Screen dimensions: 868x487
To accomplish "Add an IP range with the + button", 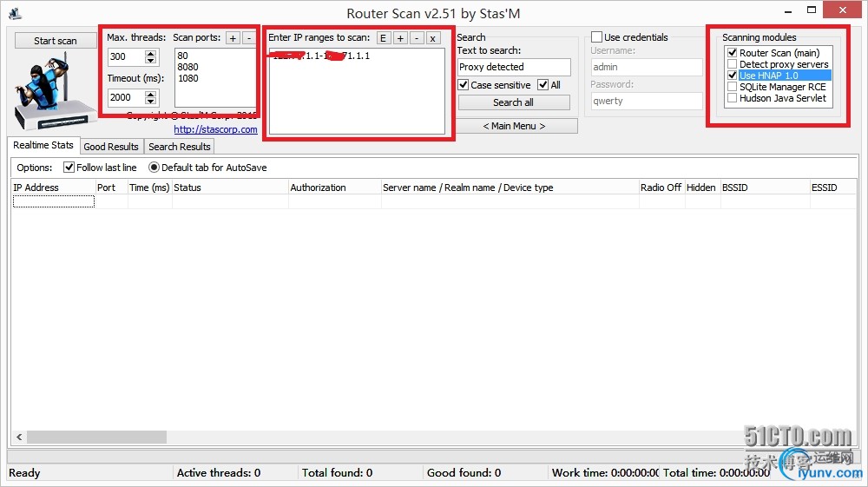I will (x=400, y=38).
